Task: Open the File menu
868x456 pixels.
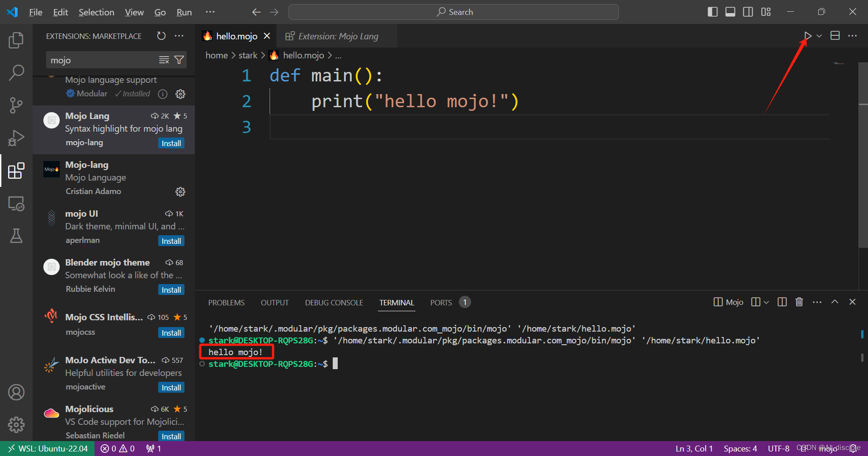Action: (x=36, y=12)
